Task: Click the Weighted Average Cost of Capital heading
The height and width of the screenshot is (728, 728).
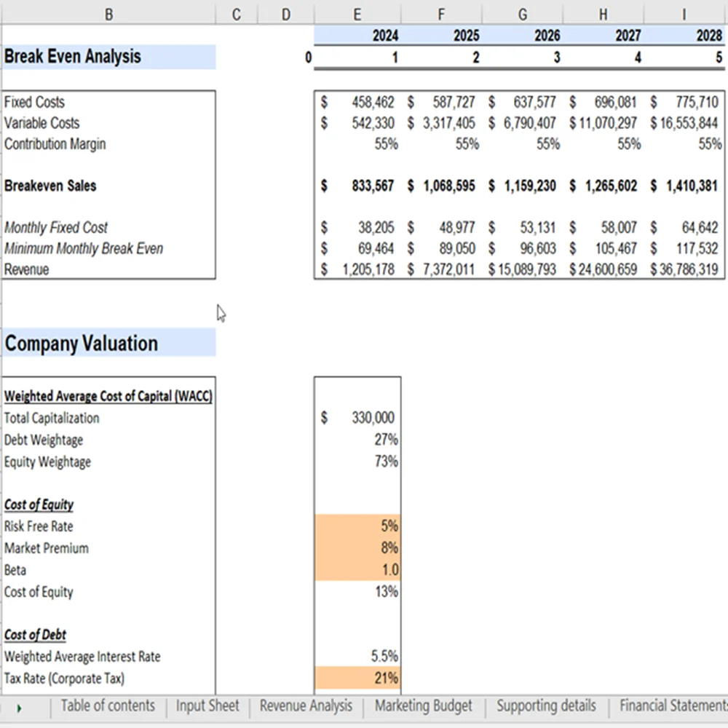Action: click(108, 395)
